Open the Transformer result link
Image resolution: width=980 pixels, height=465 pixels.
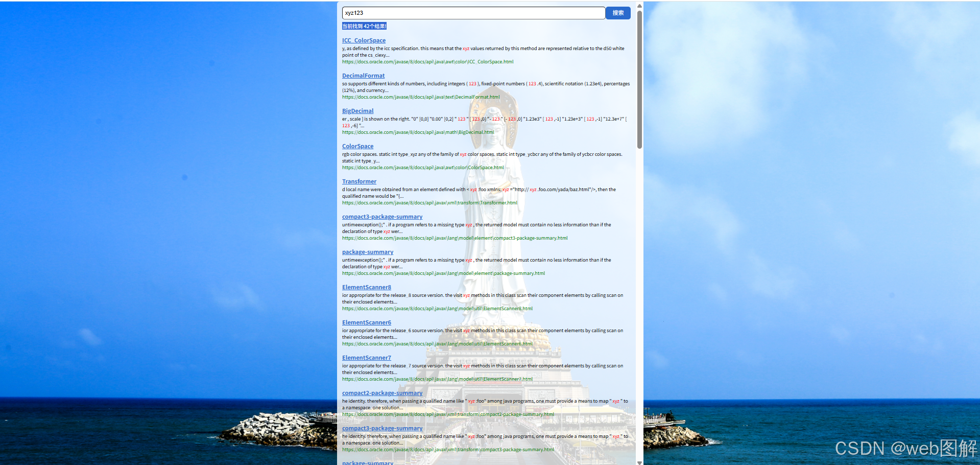coord(359,181)
